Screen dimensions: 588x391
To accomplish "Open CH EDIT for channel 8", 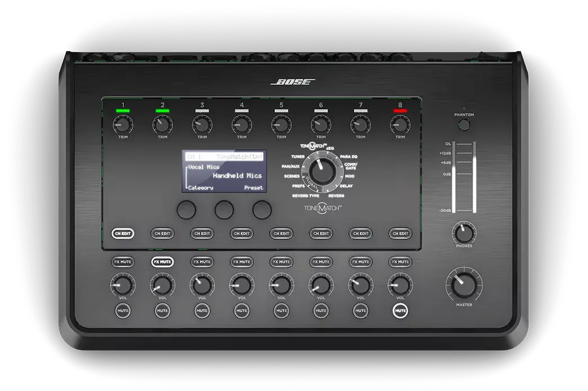I will tap(400, 233).
